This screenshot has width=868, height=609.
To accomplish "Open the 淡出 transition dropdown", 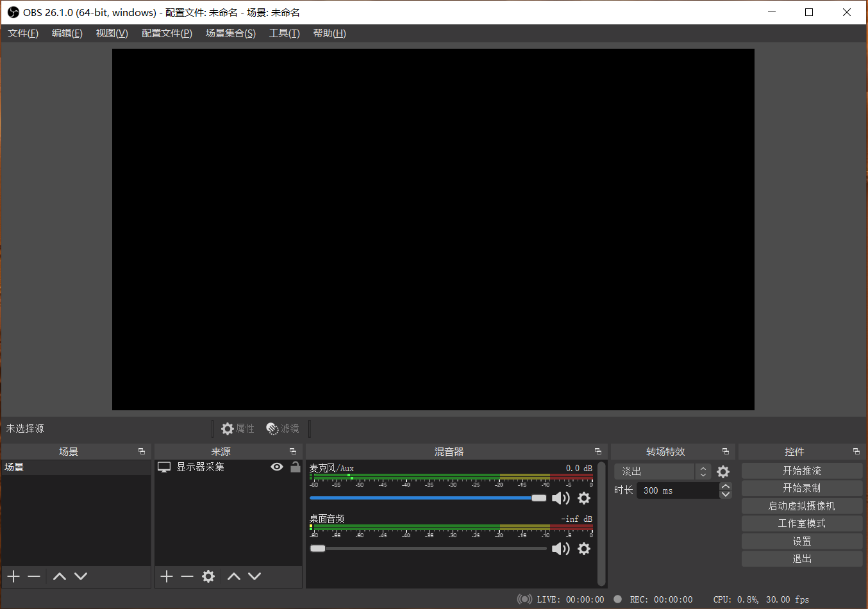I will [662, 472].
